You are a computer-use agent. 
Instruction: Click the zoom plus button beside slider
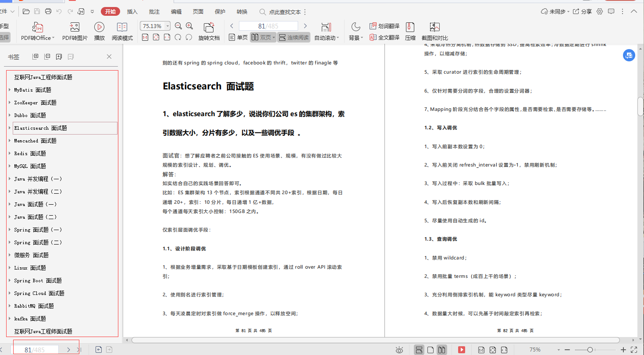coord(623,350)
